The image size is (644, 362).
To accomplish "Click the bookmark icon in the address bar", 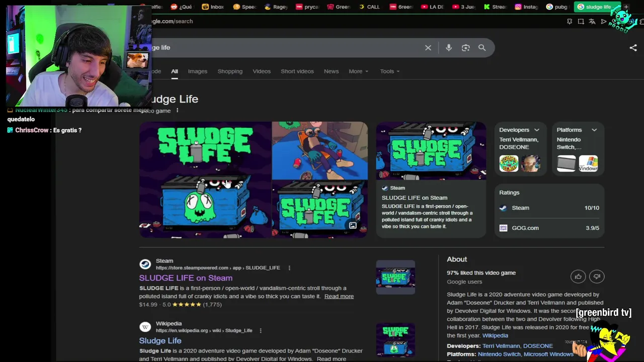I will [570, 22].
